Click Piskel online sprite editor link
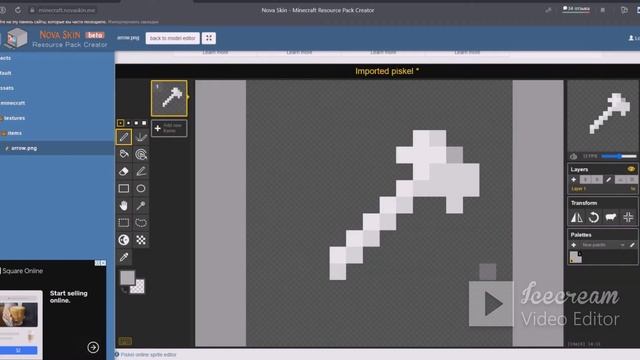The height and width of the screenshot is (360, 640). coord(148,355)
